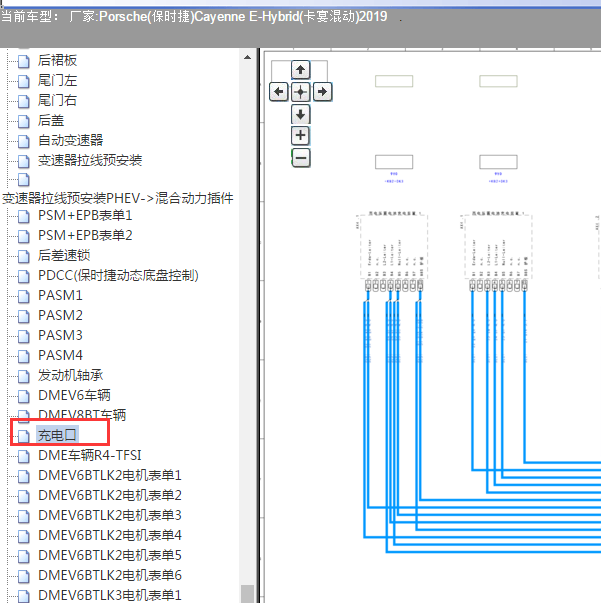Click the page icon next to PSM+EPB表单1

(24, 216)
